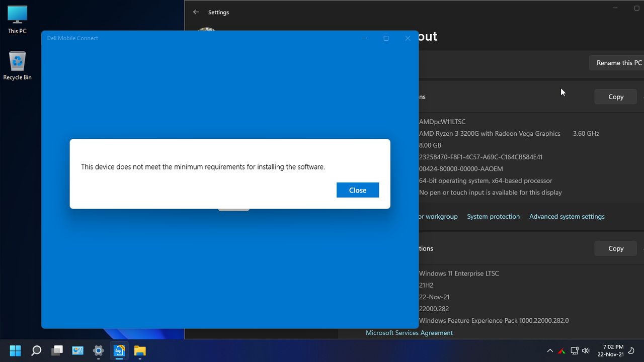Open Settings from the taskbar gear icon
This screenshot has width=644, height=362.
(98, 350)
